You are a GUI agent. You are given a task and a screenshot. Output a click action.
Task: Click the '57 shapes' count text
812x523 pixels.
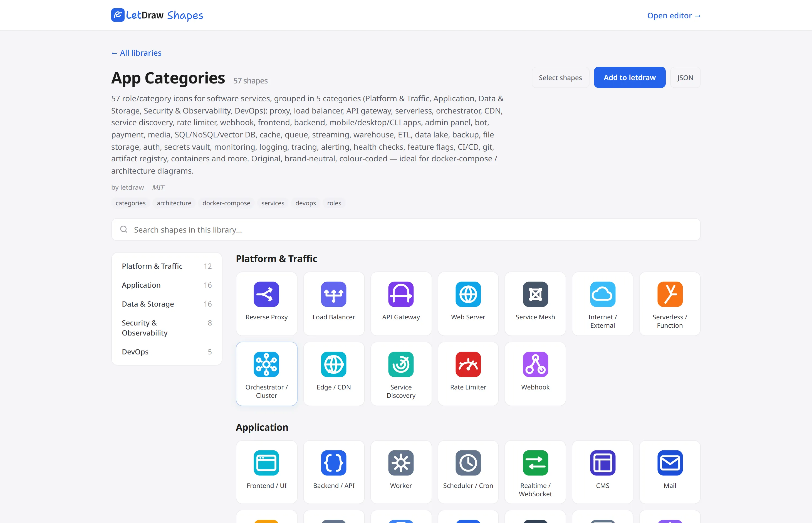[x=250, y=81]
